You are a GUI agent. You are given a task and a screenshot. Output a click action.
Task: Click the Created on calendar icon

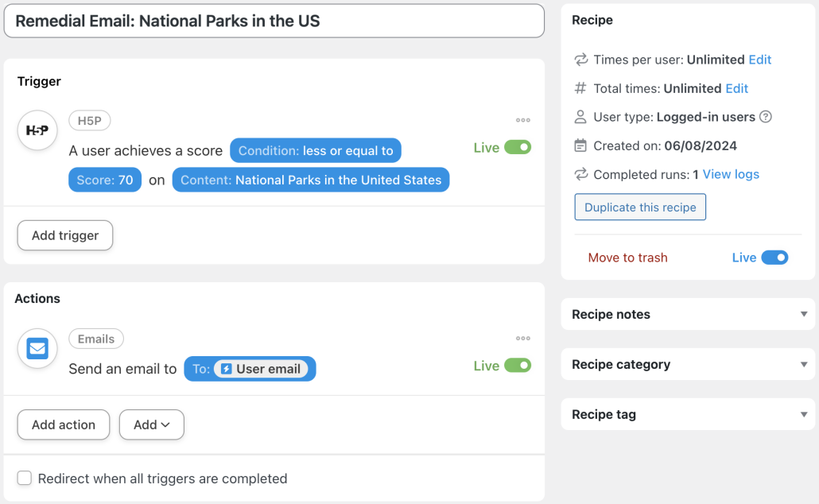pos(580,145)
